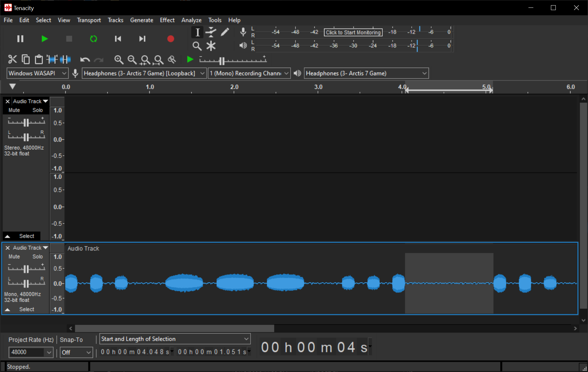Open the Windows WASAPI host dropdown
Screen dimensions: 588x372
click(x=37, y=73)
